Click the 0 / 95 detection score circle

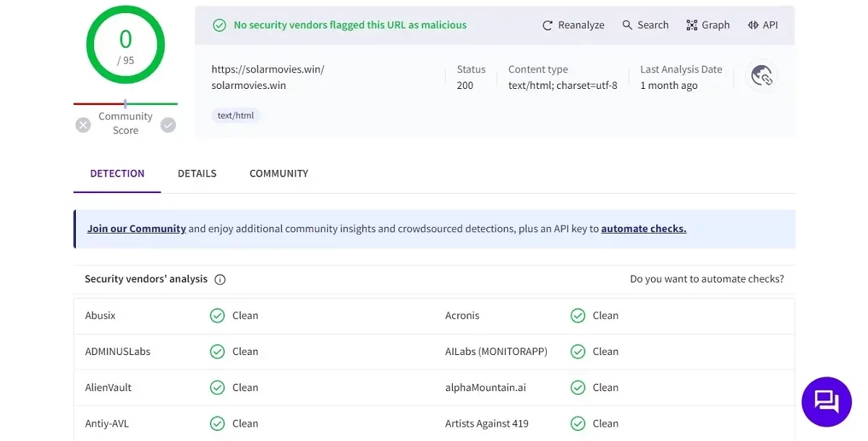[126, 45]
